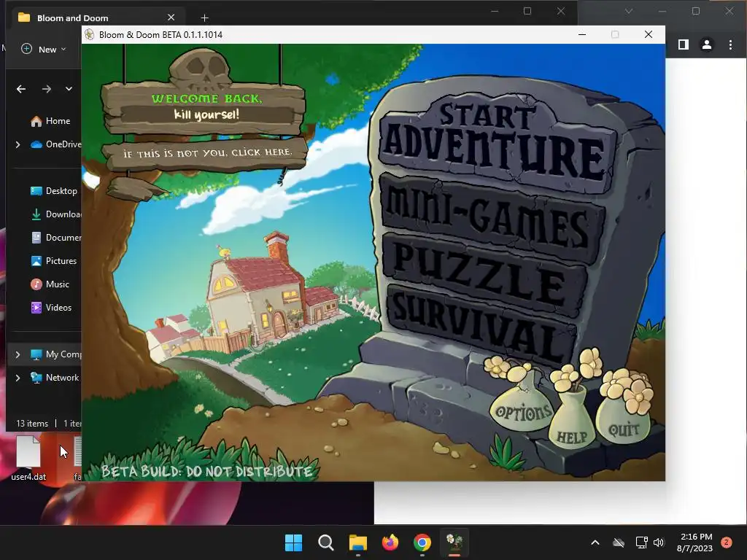
Task: Open Videos folder in sidebar
Action: click(51, 308)
